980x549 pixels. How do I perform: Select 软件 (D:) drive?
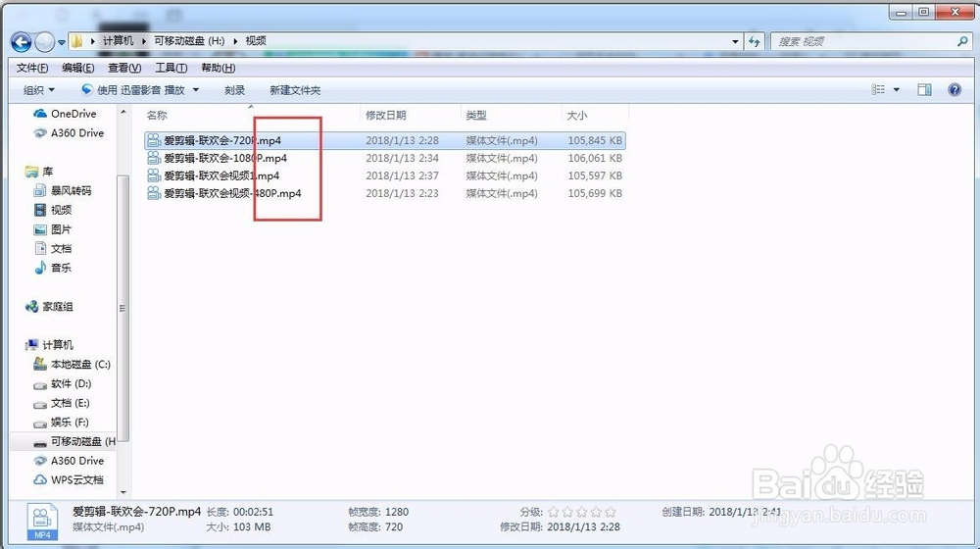[63, 383]
